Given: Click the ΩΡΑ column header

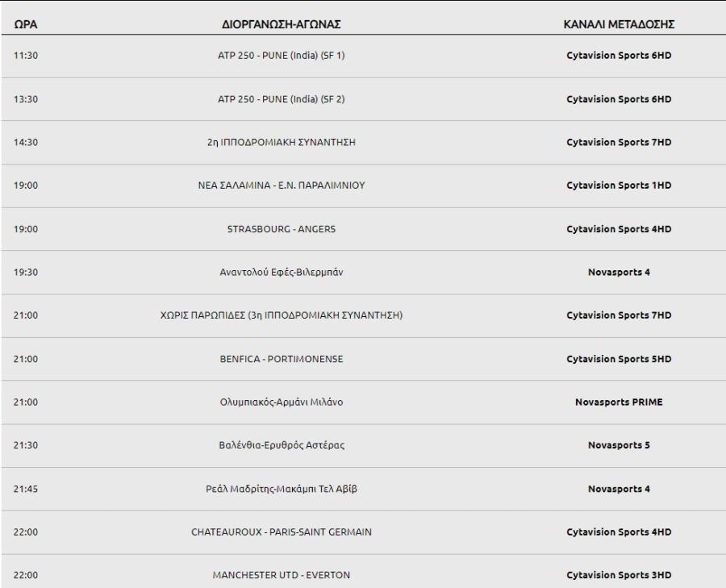Looking at the screenshot, I should coord(26,24).
